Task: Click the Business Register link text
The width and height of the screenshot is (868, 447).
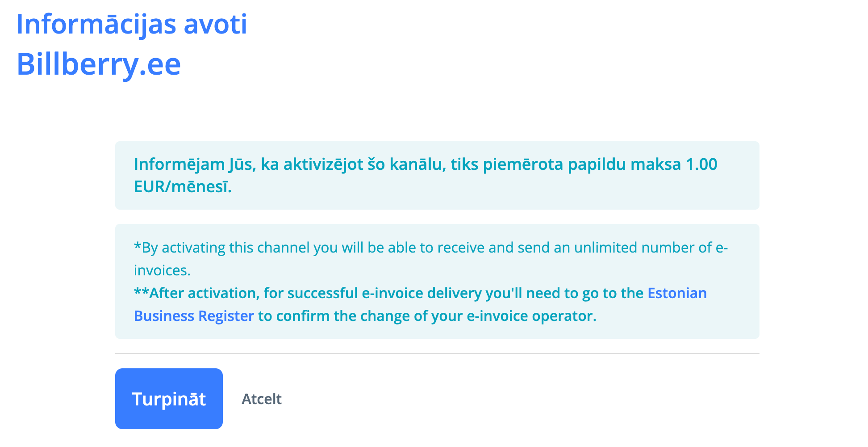Action: pyautogui.click(x=194, y=316)
